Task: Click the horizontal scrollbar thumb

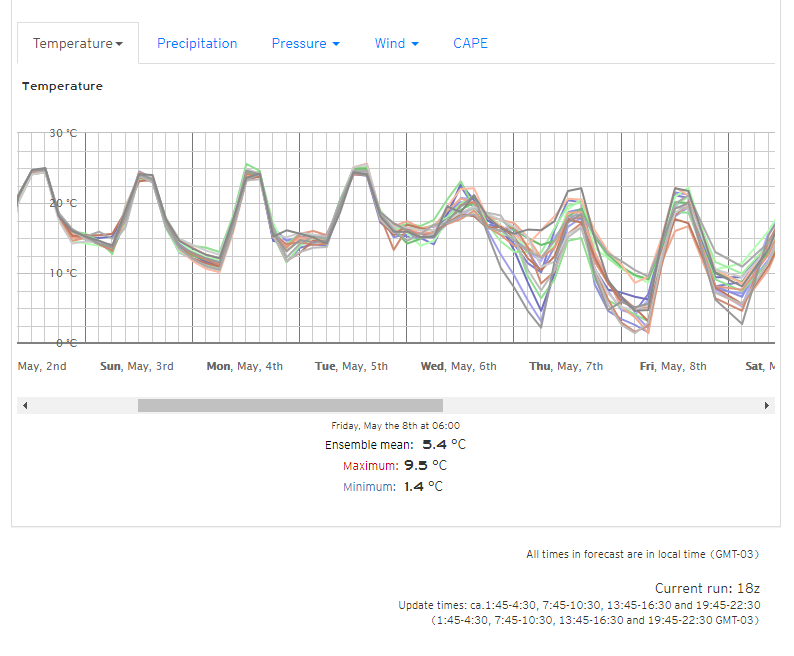Action: pyautogui.click(x=290, y=405)
